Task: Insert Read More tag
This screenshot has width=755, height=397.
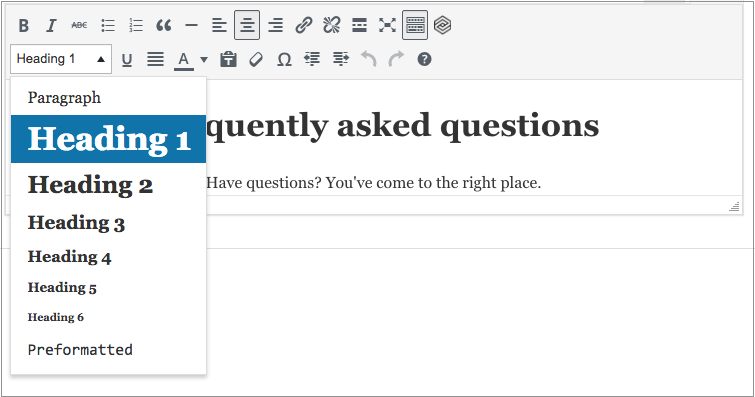Action: point(359,25)
